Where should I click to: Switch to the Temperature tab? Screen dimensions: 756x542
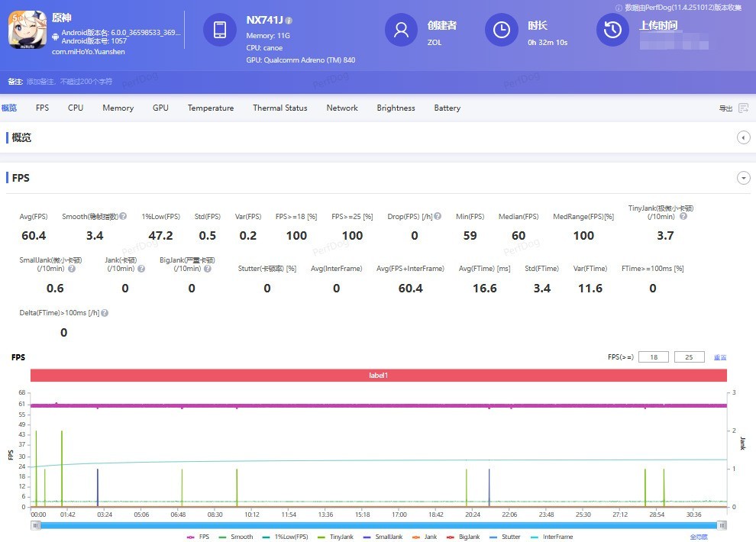tap(211, 108)
